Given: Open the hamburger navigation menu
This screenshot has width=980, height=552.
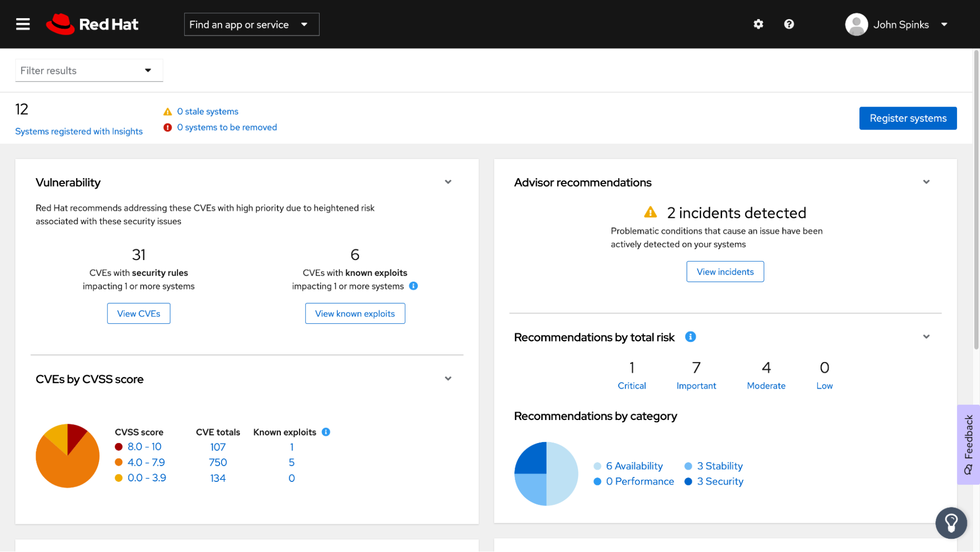Looking at the screenshot, I should (x=23, y=24).
